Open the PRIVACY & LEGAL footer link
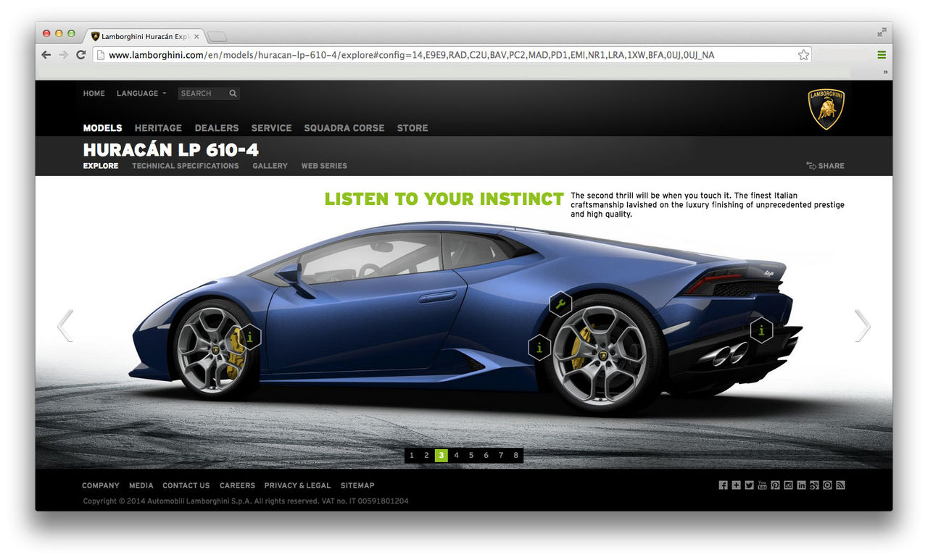Image resolution: width=928 pixels, height=560 pixels. [297, 485]
